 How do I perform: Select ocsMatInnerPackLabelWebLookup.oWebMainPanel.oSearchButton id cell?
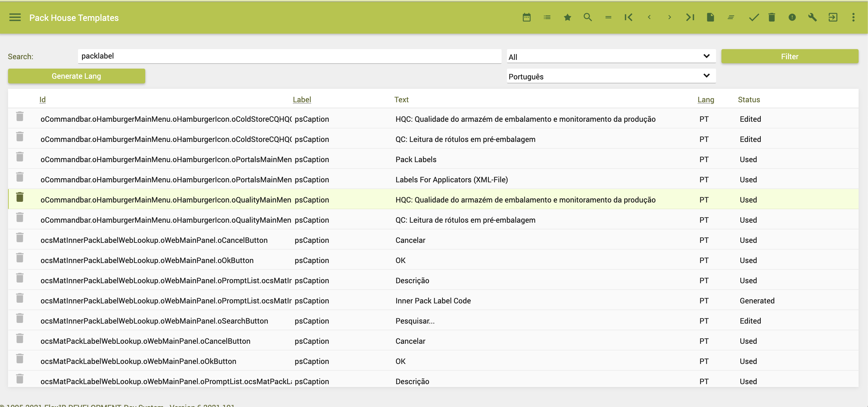[x=154, y=321]
